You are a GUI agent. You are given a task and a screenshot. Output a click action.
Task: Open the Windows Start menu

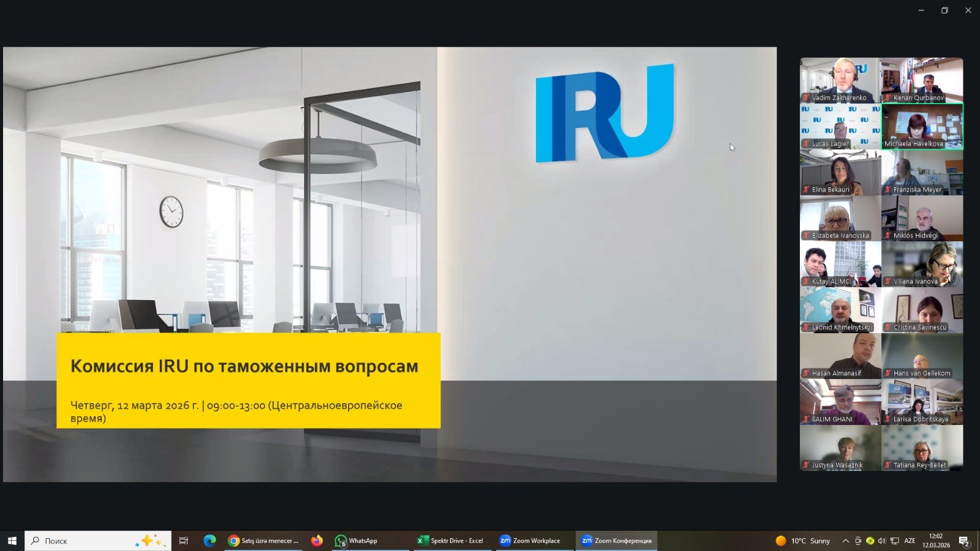coord(12,541)
